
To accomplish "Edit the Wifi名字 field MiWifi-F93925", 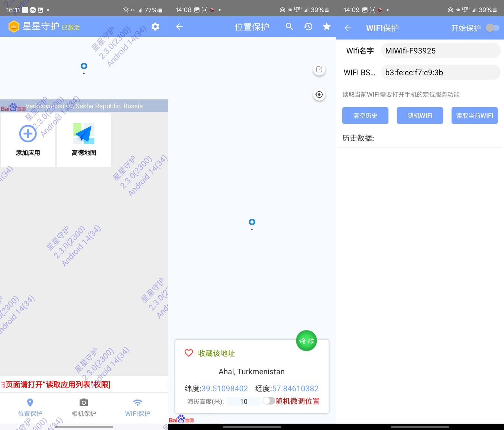I will coord(441,51).
